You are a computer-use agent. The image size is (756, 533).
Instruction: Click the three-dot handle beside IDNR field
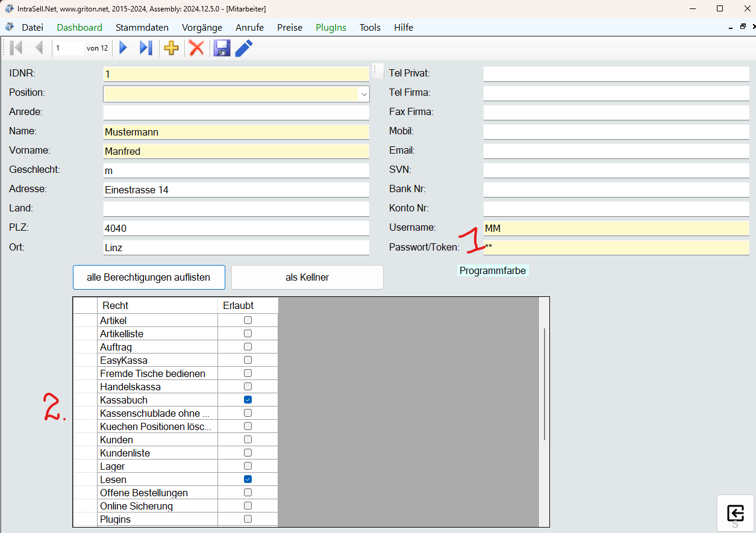click(x=378, y=70)
